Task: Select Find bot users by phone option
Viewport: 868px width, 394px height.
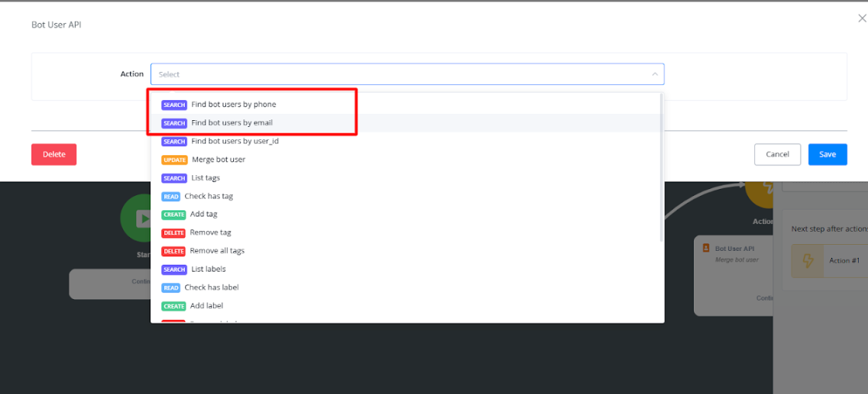Action: tap(233, 104)
